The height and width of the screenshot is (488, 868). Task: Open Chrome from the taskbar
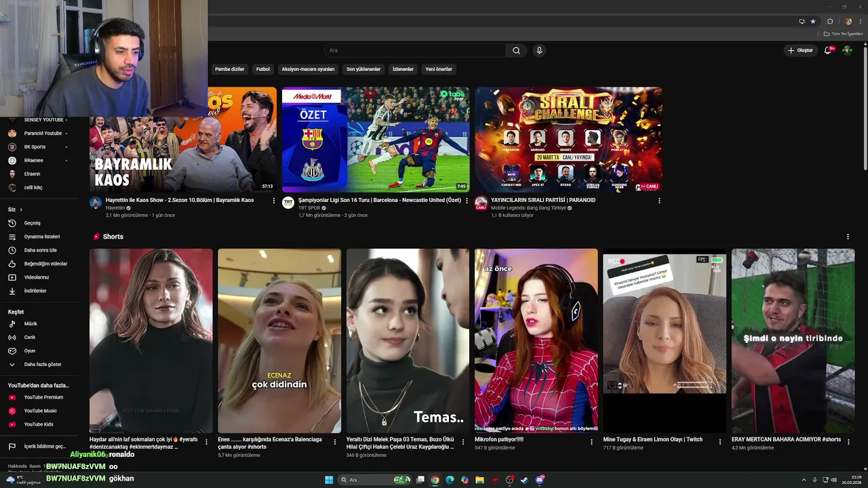coord(435,480)
